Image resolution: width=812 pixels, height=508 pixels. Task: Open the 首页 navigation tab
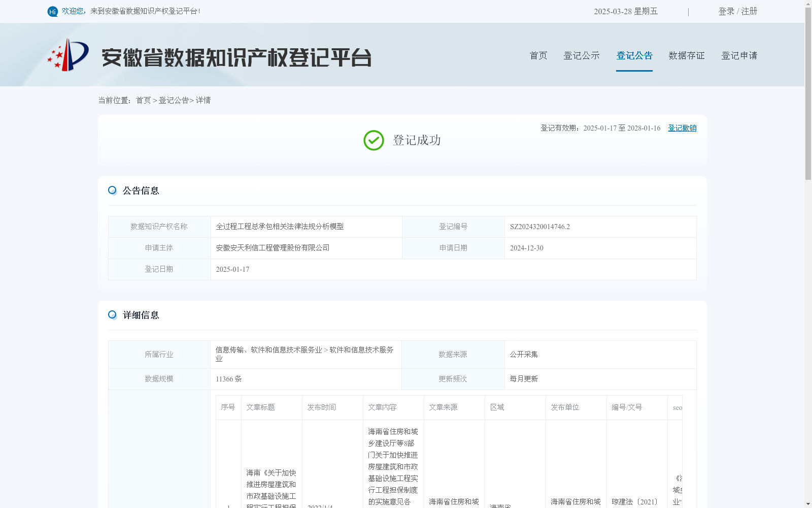[x=538, y=55]
